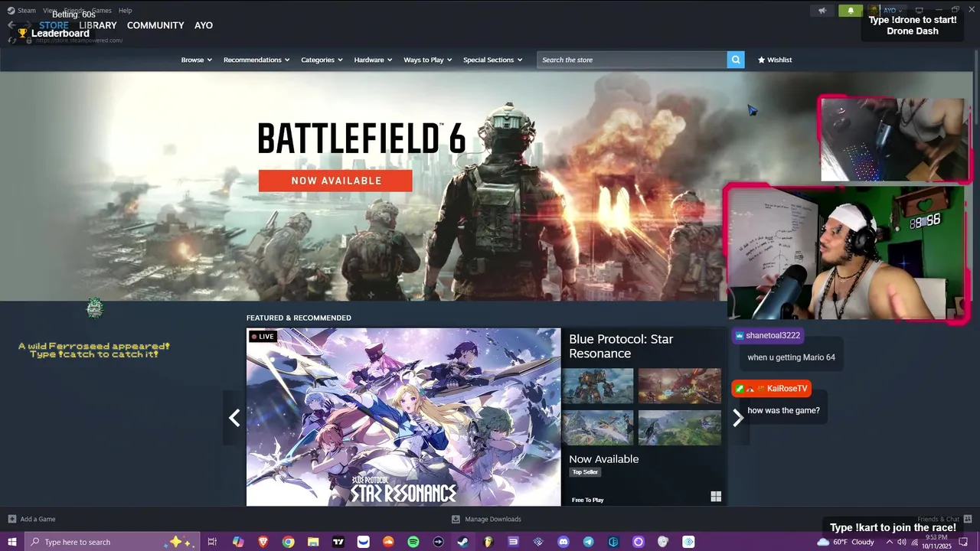This screenshot has width=980, height=551.
Task: Click the LIVE badge on featured capsule
Action: pos(263,336)
